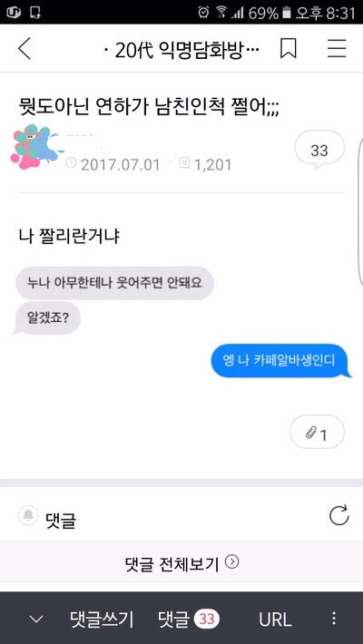Tap the blue 엥 나 카페알바생인디 bubble

click(281, 361)
